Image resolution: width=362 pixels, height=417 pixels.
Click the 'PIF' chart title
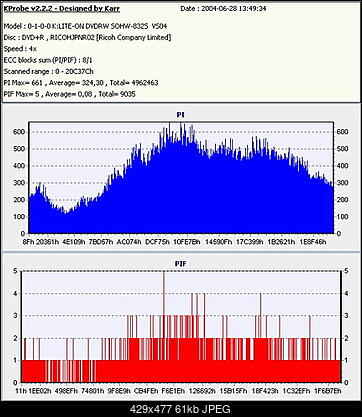click(181, 264)
